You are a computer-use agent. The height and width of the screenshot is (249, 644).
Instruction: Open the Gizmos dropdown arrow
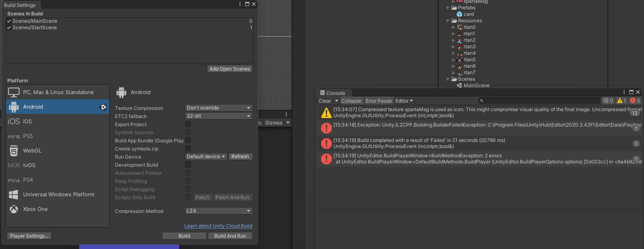coord(288,122)
